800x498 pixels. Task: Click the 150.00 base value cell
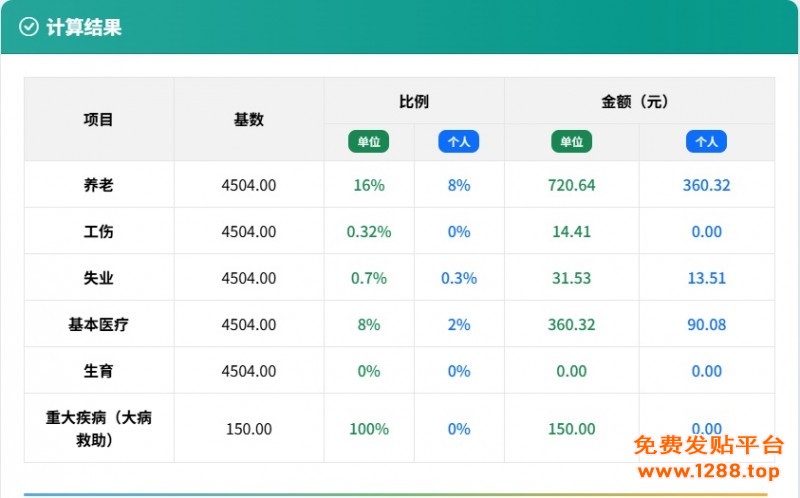pyautogui.click(x=248, y=429)
